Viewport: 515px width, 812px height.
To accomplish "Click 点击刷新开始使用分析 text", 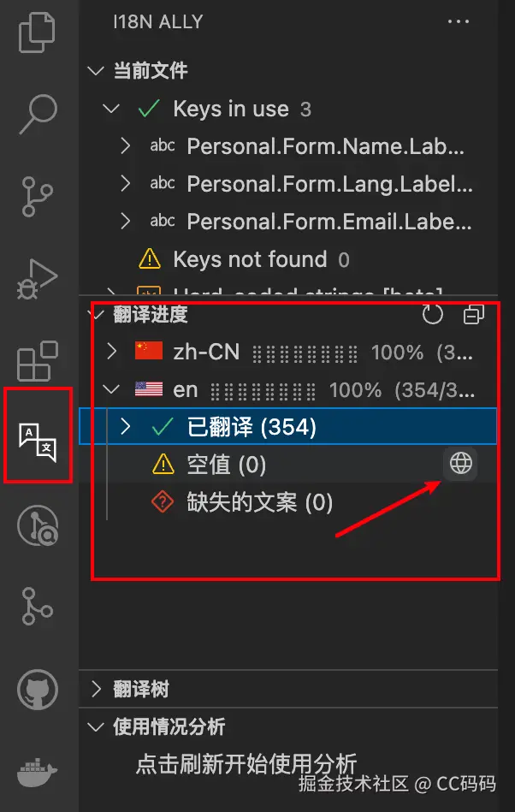I will click(x=246, y=764).
